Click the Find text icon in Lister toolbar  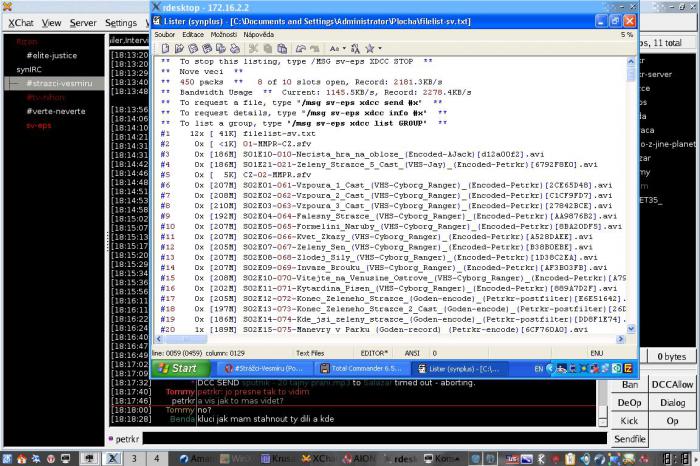tap(355, 48)
